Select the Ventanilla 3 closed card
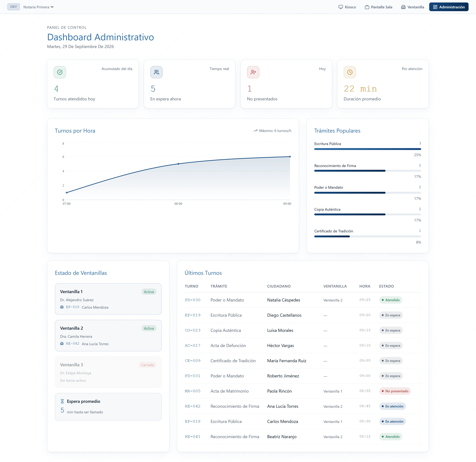The image size is (476, 462). 108,372
